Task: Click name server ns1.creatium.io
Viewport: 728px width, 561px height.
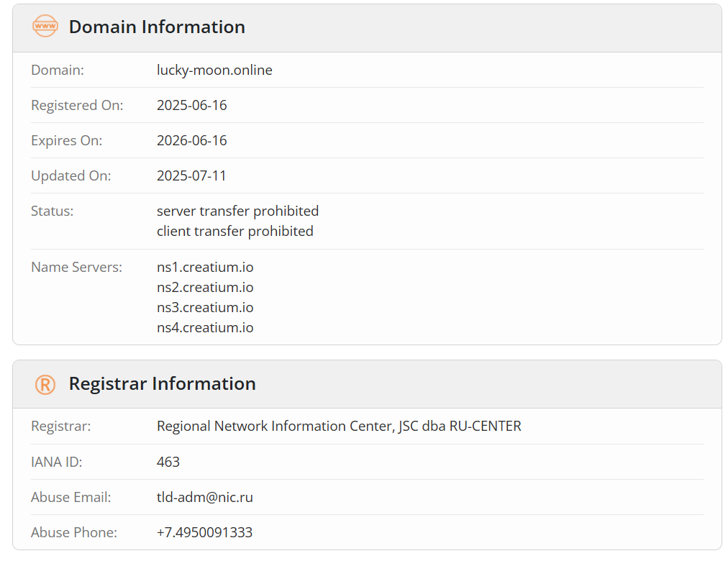Action: pyautogui.click(x=205, y=268)
